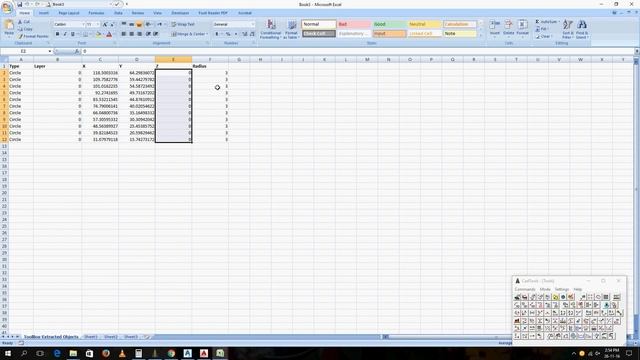The image size is (640, 360).
Task: Open the Developer ribbon tab
Action: point(180,13)
